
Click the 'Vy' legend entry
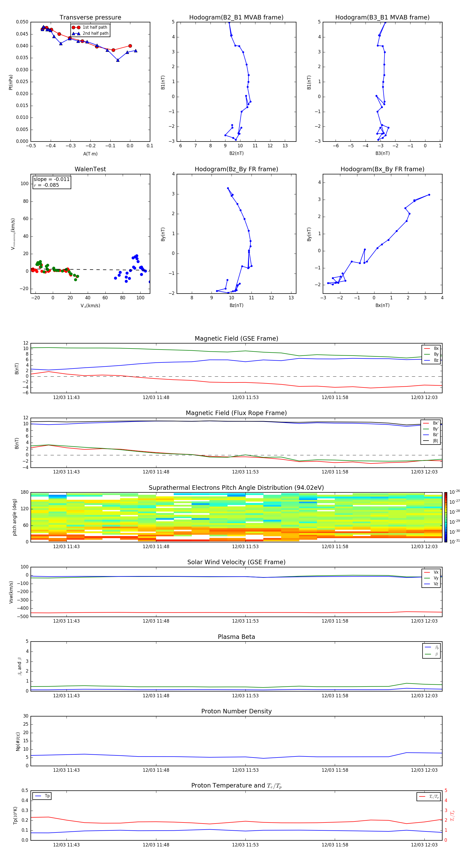(431, 578)
